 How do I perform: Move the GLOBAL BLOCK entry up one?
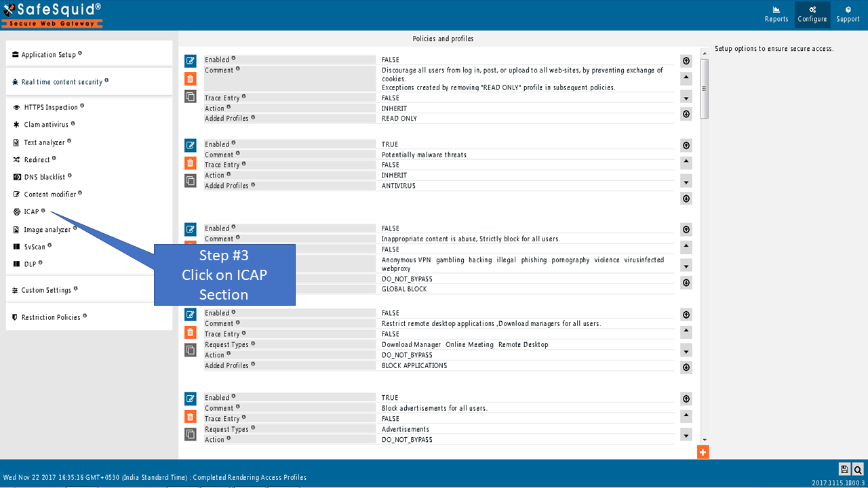[x=686, y=247]
